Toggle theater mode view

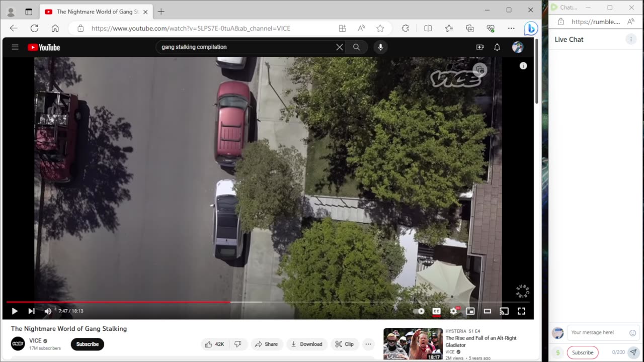point(487,311)
